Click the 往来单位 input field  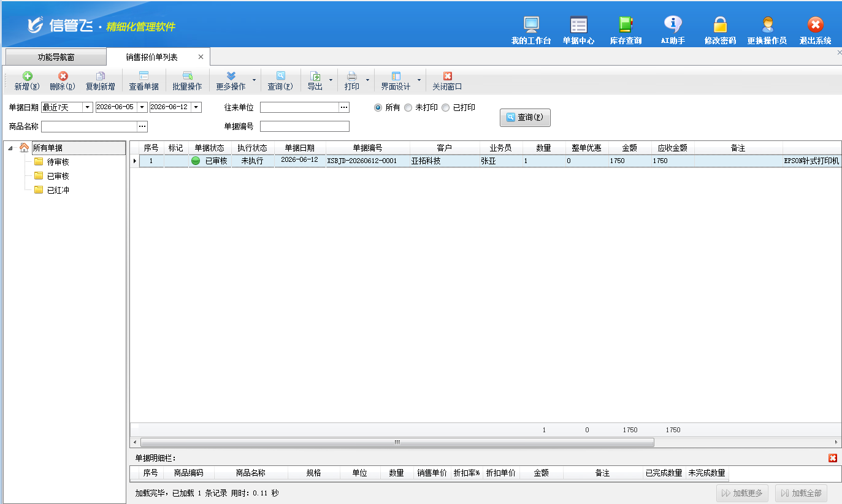(299, 107)
